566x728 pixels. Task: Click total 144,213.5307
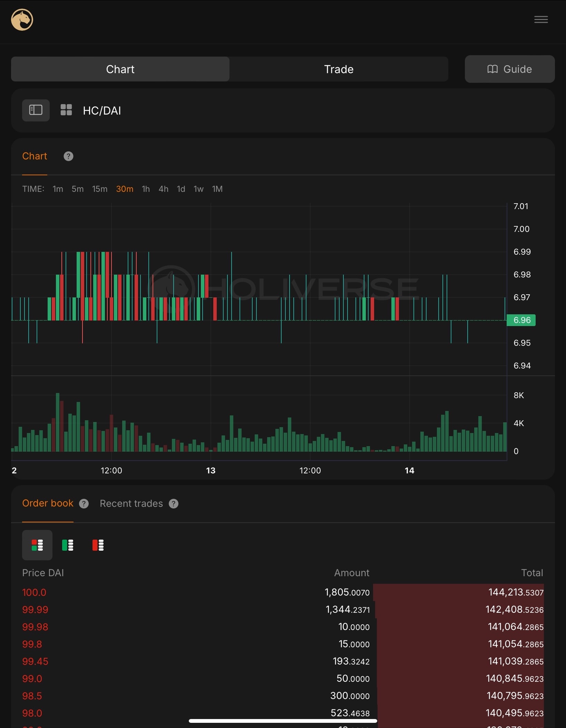click(516, 592)
